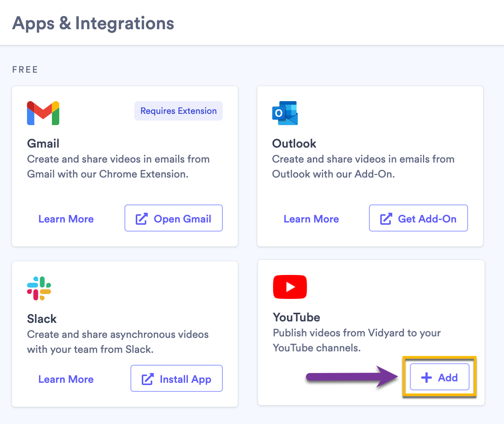Image resolution: width=504 pixels, height=424 pixels.
Task: Open Learn More for Slack
Action: pyautogui.click(x=66, y=379)
